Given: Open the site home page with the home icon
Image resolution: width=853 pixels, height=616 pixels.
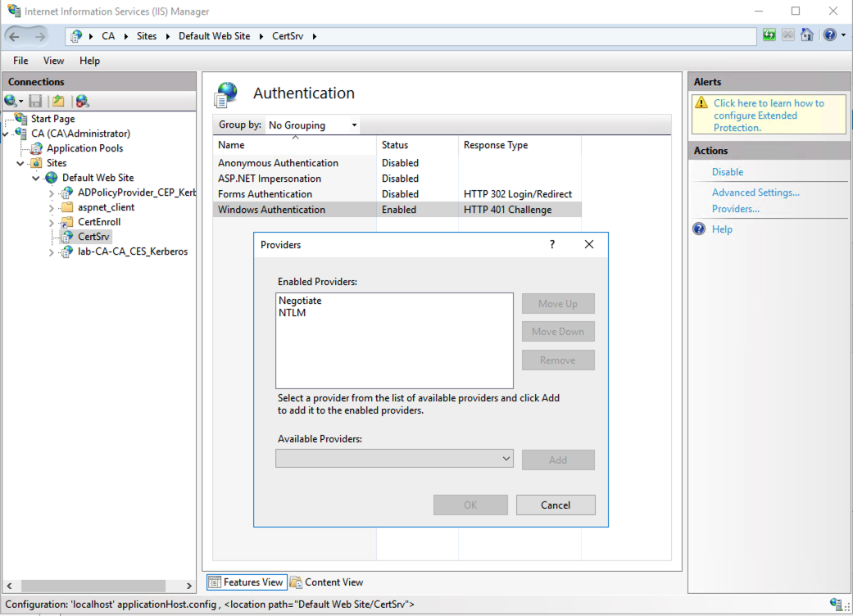Looking at the screenshot, I should click(807, 35).
